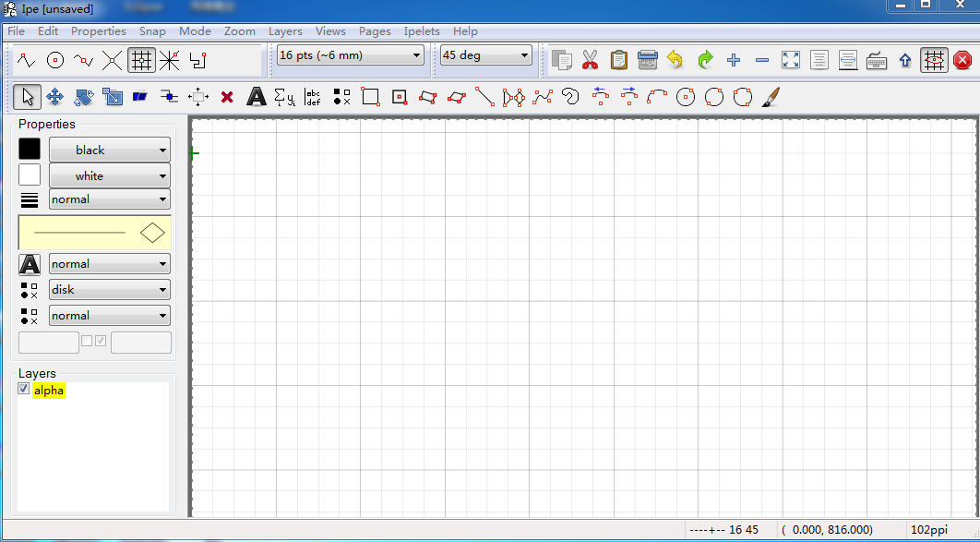
Task: Undo the last action
Action: pos(675,60)
